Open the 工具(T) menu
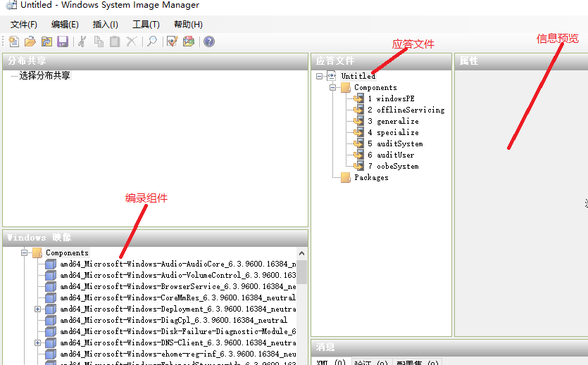Image resolution: width=588 pixels, height=365 pixels. point(146,25)
